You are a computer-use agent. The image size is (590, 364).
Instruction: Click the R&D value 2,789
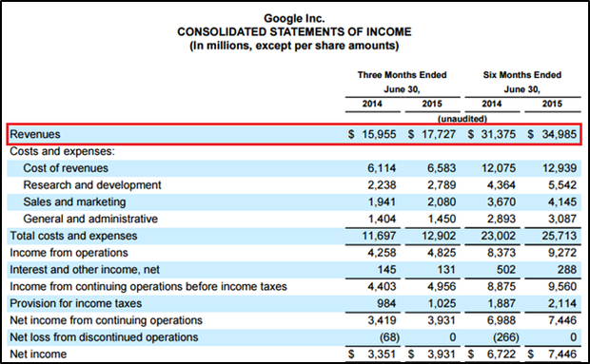tap(442, 184)
